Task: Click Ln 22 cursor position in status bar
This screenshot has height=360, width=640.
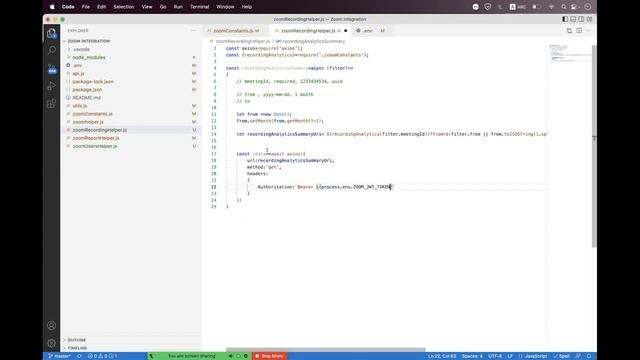Action: (x=442, y=356)
